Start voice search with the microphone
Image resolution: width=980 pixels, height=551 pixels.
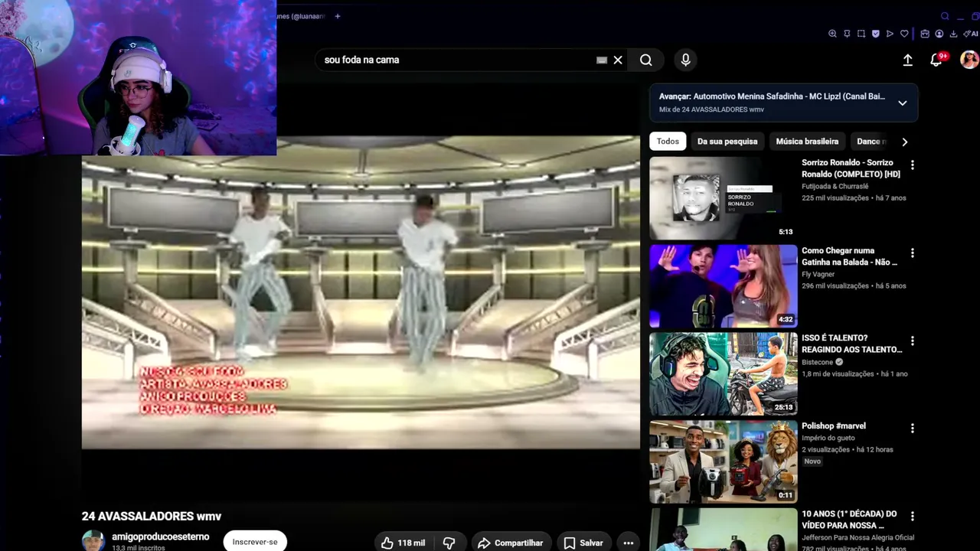click(x=685, y=60)
